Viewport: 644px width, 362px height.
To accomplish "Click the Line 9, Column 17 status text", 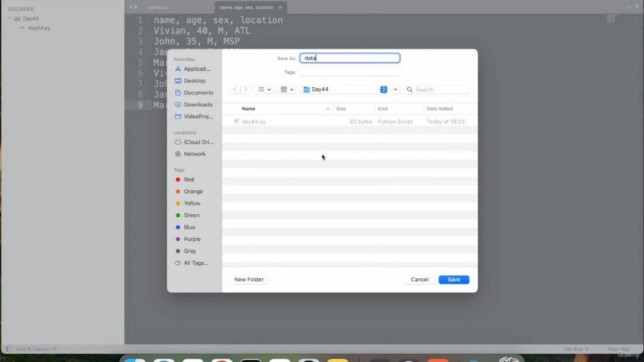I will pos(36,349).
